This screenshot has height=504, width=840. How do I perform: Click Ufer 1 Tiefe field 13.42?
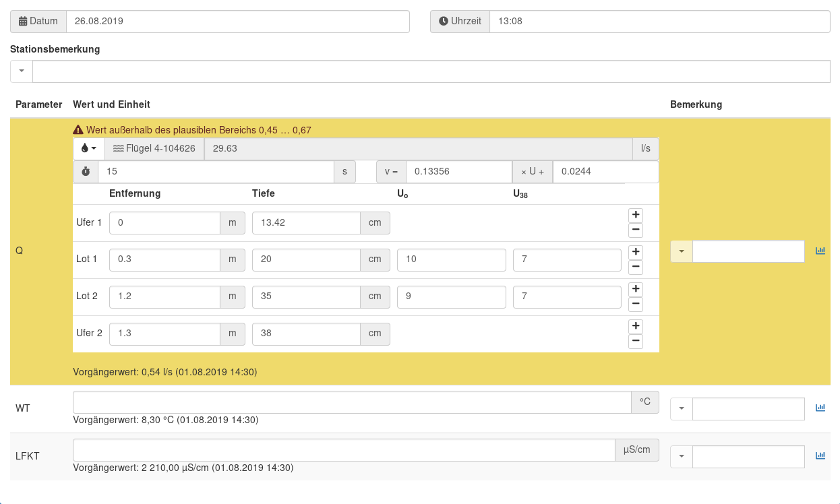pyautogui.click(x=307, y=223)
